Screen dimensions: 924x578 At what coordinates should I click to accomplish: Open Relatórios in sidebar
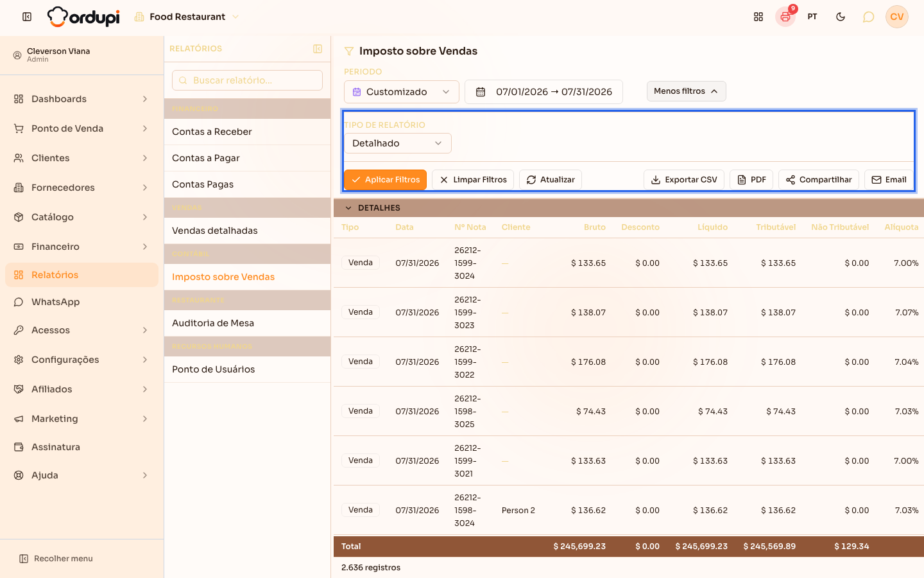click(x=81, y=275)
